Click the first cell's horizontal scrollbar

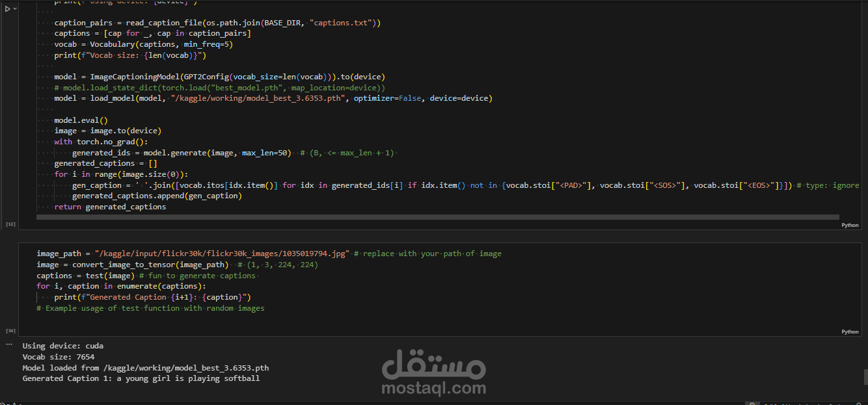tap(437, 217)
